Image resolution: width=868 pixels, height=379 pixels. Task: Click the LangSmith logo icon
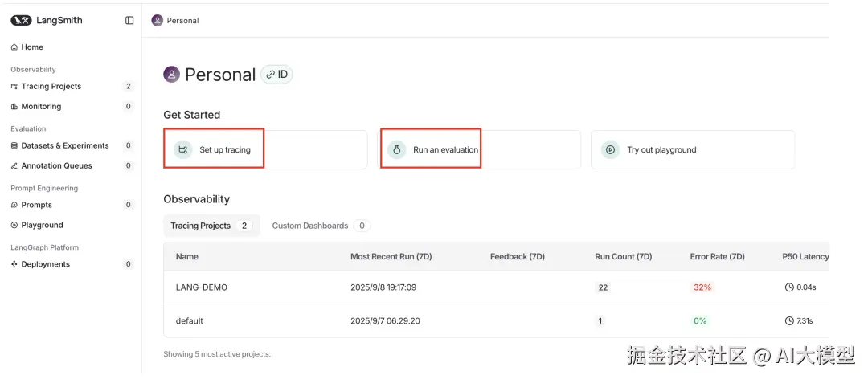pyautogui.click(x=21, y=21)
